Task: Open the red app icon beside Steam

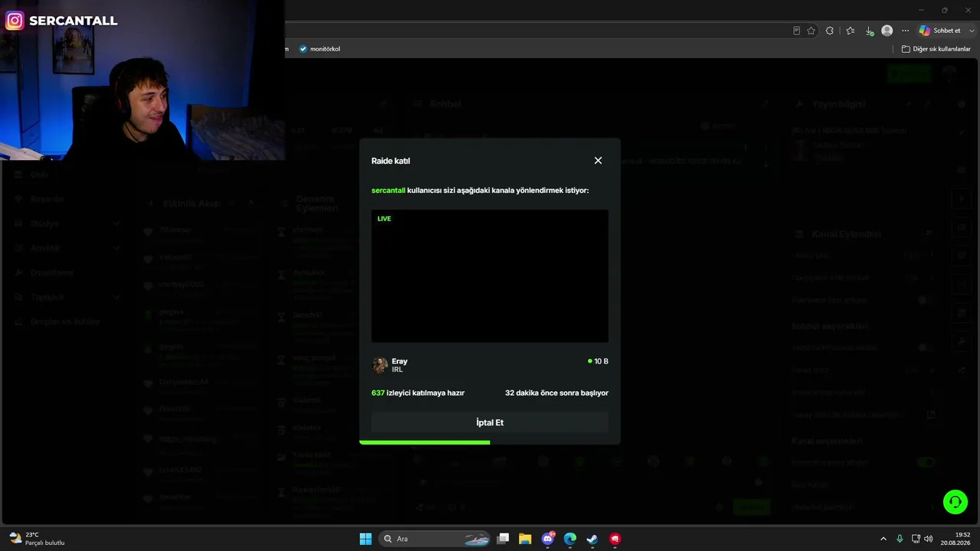Action: point(615,539)
